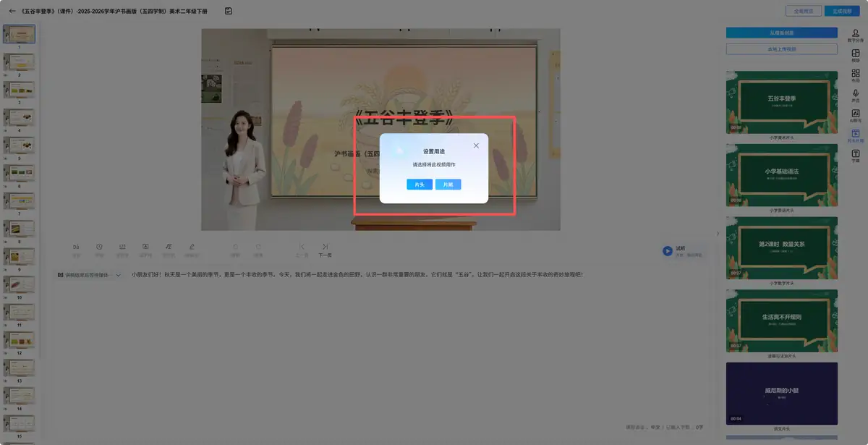The image size is (868, 445).
Task: Click the 片头 button in the dialog
Action: (420, 185)
